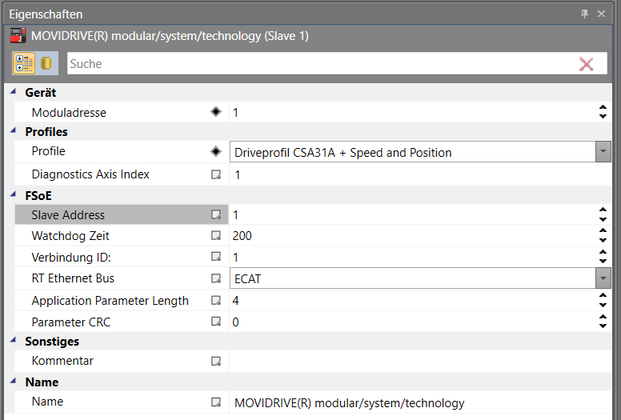This screenshot has width=621, height=420.
Task: Click the square marker next to Watchdog Zeit
Action: click(x=215, y=236)
